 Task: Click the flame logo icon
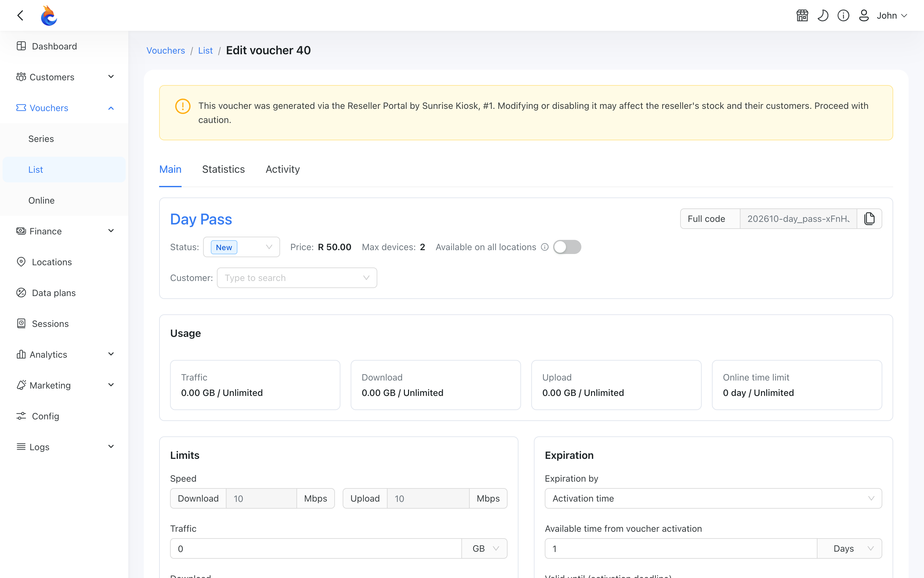(49, 16)
